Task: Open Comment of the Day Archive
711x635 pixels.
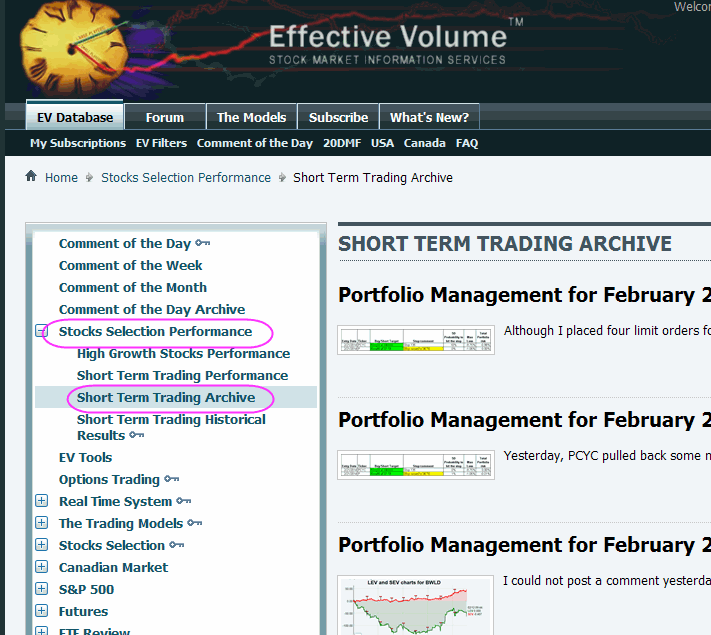Action: [x=152, y=309]
